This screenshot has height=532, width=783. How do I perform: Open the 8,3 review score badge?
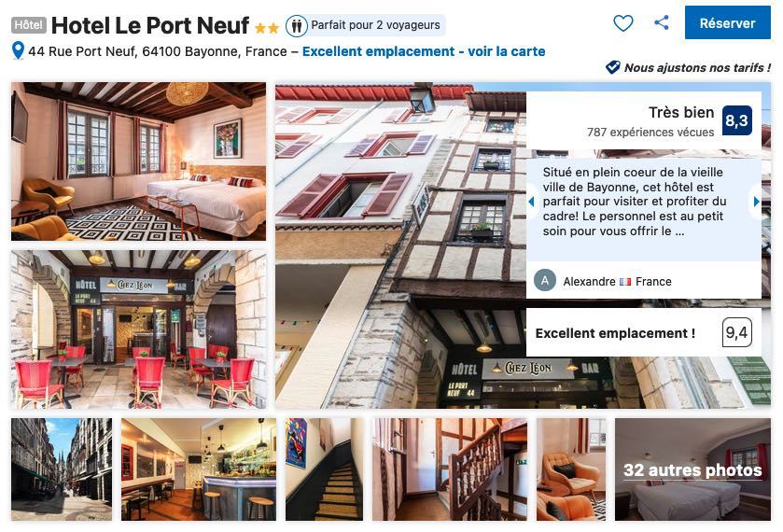(737, 120)
